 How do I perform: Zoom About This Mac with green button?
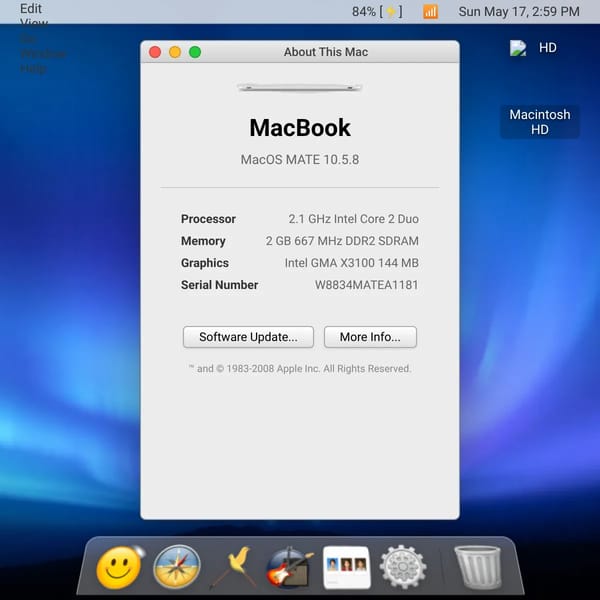[195, 52]
